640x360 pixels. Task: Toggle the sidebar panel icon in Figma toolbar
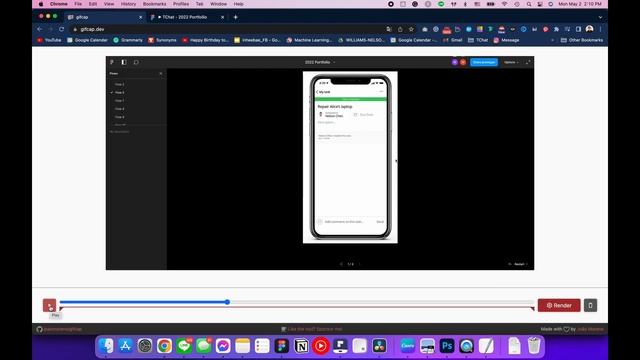tap(124, 62)
